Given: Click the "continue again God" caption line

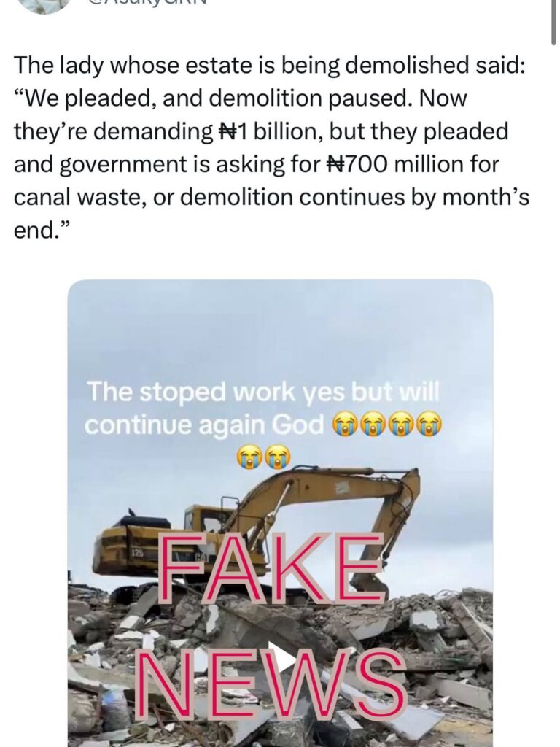Looking at the screenshot, I should tap(204, 425).
